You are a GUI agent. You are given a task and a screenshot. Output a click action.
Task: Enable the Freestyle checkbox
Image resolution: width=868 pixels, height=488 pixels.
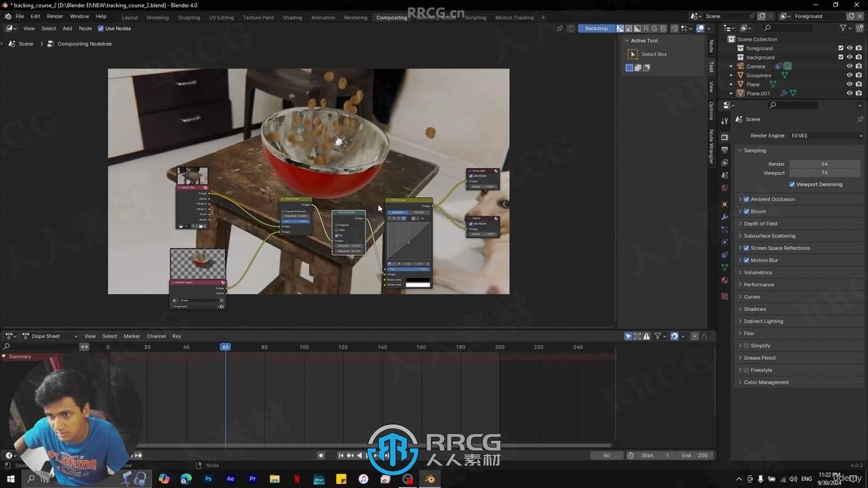point(747,370)
